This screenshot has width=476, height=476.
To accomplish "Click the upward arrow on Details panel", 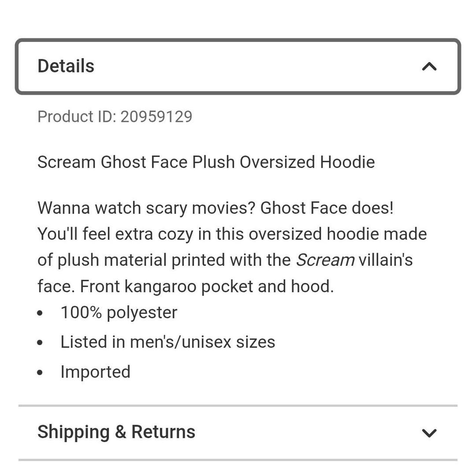I will (430, 66).
